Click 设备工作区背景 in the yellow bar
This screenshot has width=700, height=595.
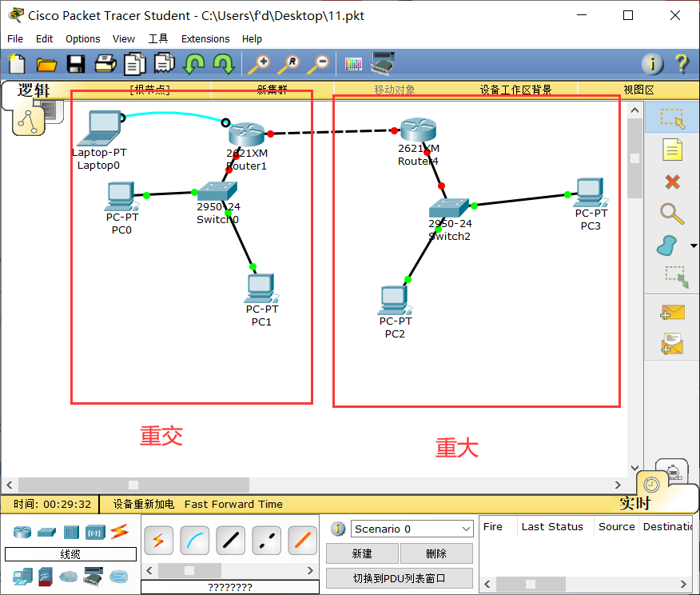pyautogui.click(x=515, y=90)
